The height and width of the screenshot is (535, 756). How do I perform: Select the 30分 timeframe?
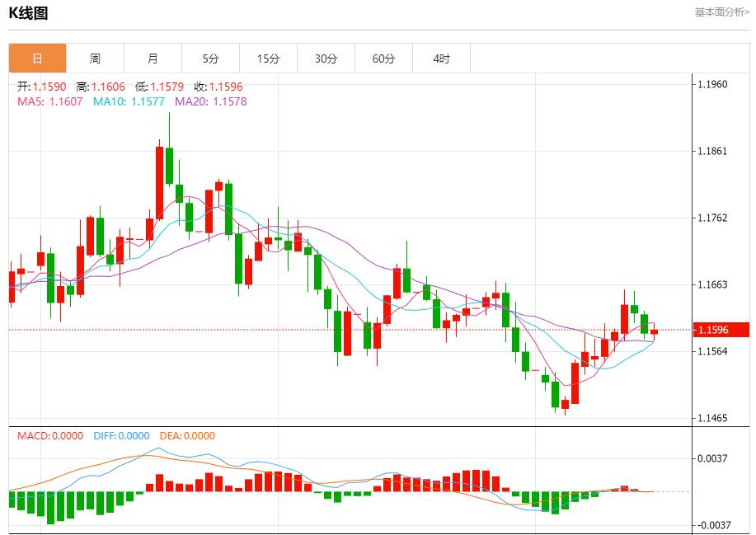click(x=326, y=59)
